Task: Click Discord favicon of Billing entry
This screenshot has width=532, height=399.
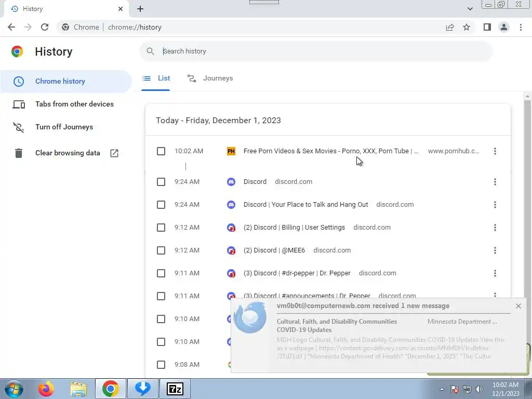Action: tap(231, 228)
